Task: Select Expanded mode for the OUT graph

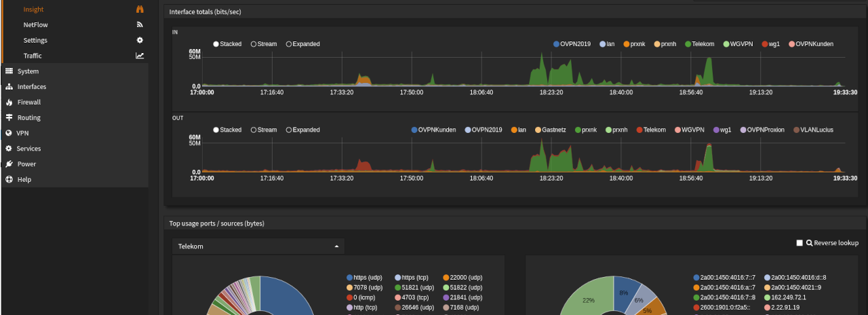Action: pyautogui.click(x=302, y=130)
